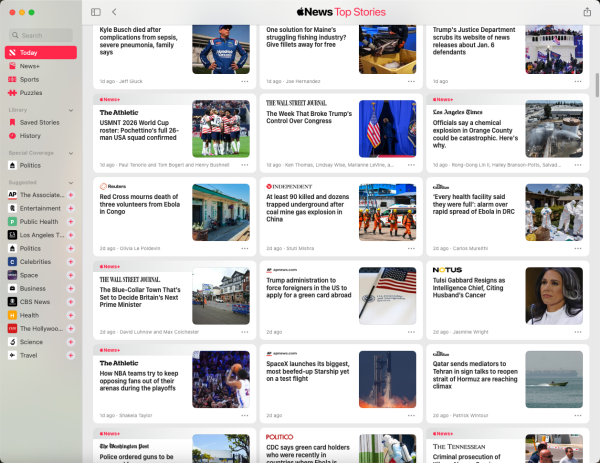Open more options for Qatar mediators story

click(578, 416)
